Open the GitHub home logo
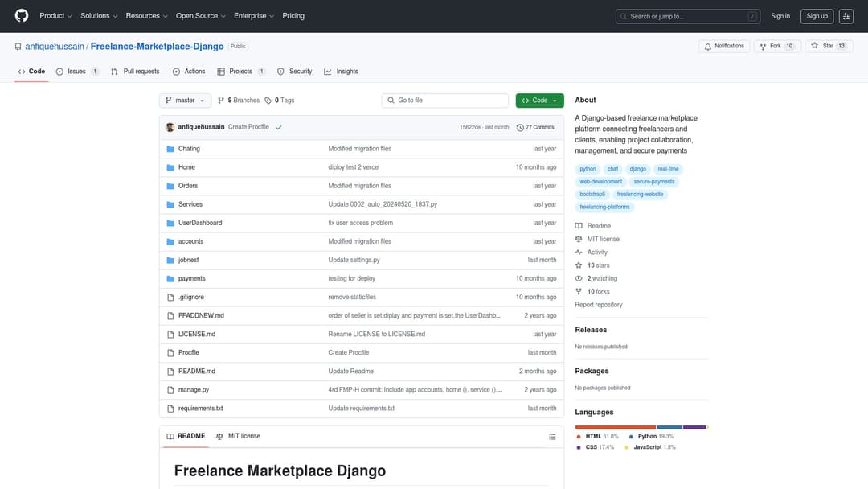 tap(22, 15)
